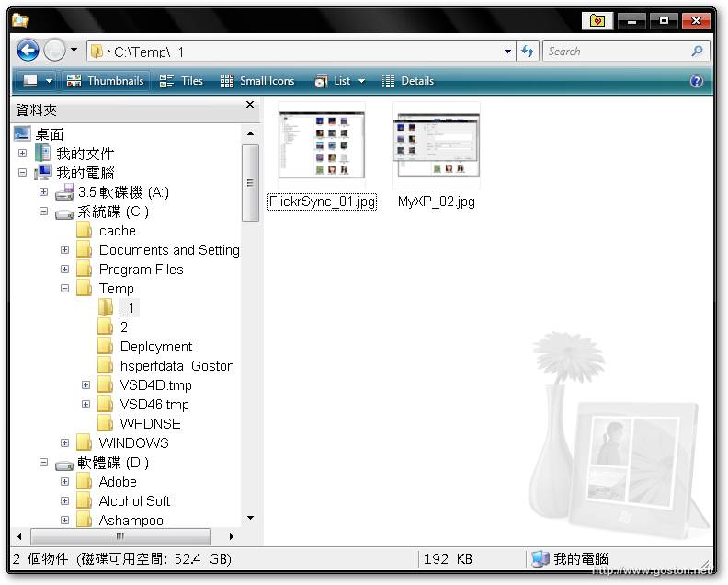Viewport: 728px width, 585px height.
Task: Select the Alcohol Soft folder name
Action: (134, 501)
